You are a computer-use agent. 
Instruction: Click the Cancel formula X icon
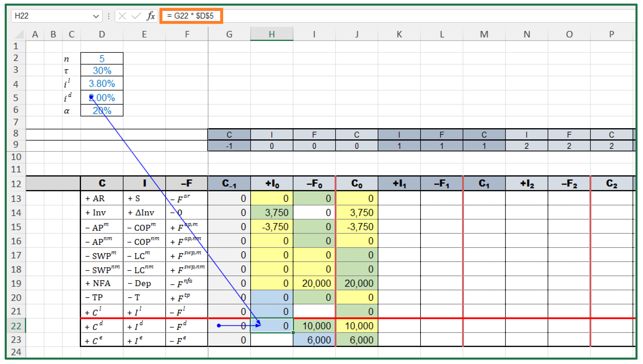point(122,16)
